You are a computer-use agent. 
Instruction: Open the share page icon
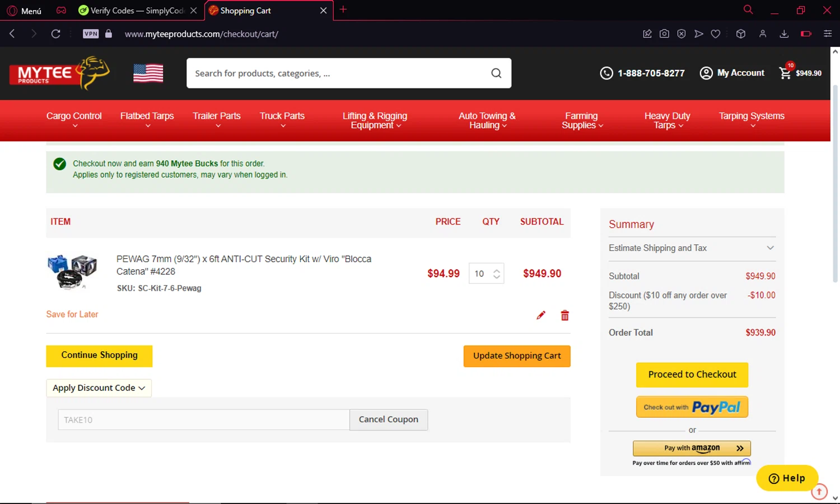coord(647,34)
